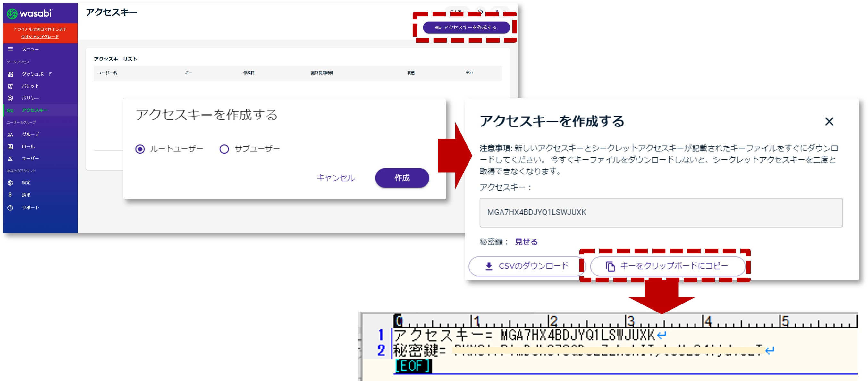Click キーをクリップボードにコピー button
The width and height of the screenshot is (868, 381).
coord(667,266)
